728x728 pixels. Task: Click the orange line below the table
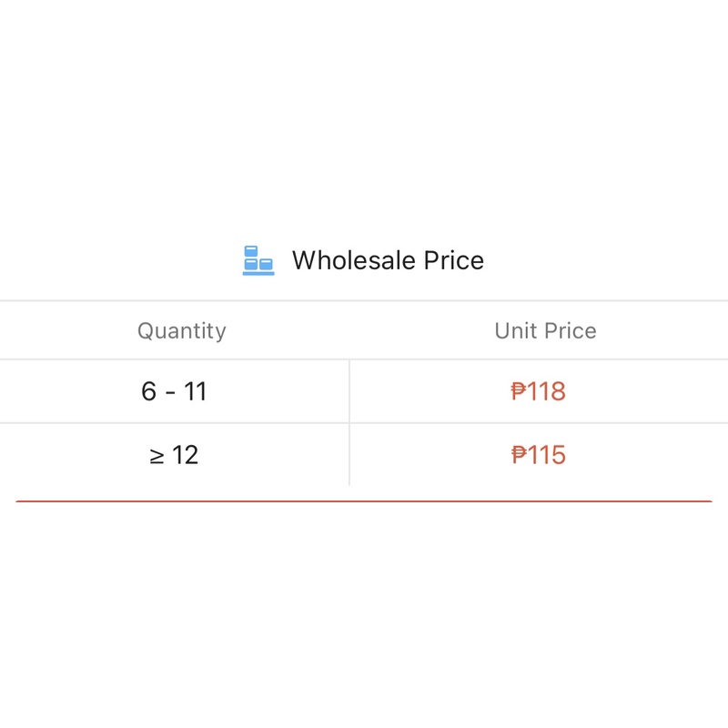364,501
